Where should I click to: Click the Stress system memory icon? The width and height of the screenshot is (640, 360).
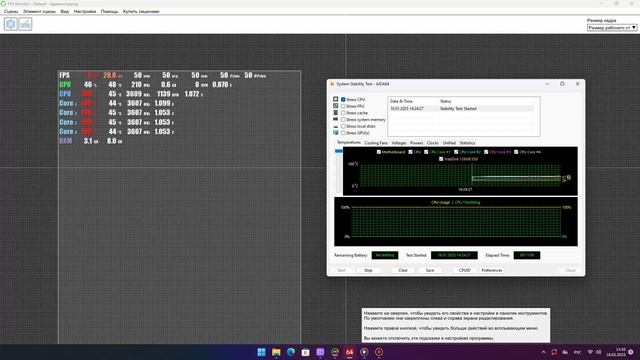[x=336, y=119]
